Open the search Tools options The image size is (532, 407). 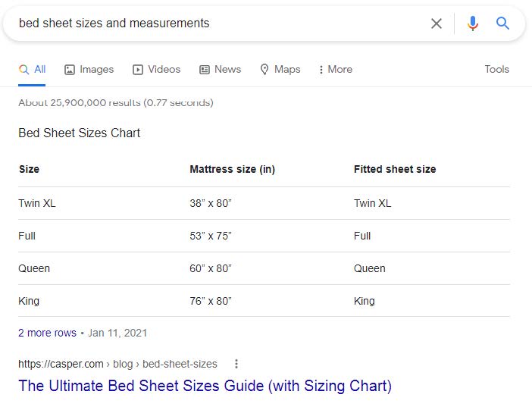click(x=496, y=69)
